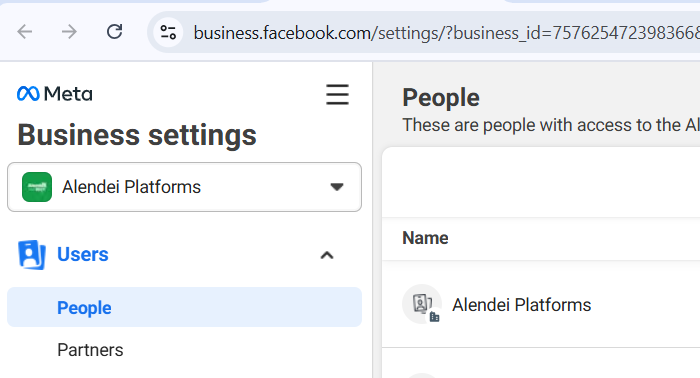The height and width of the screenshot is (378, 700).
Task: Click the browser forward arrow
Action: pos(69,32)
